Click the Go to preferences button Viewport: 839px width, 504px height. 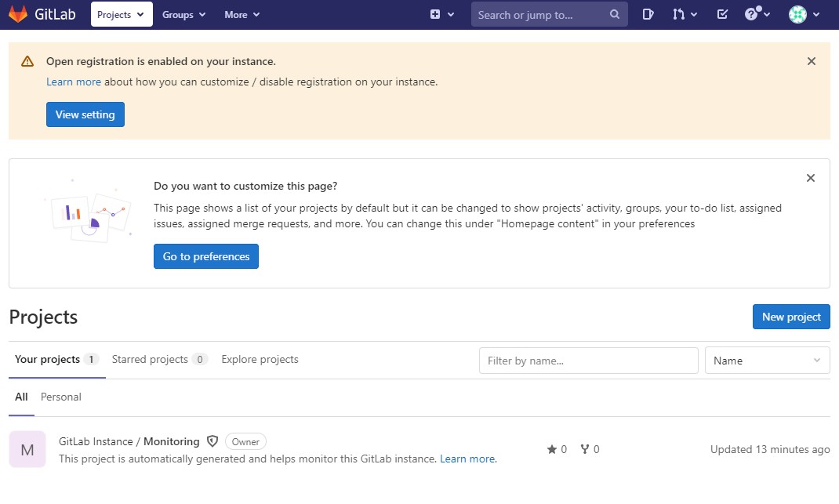[206, 256]
